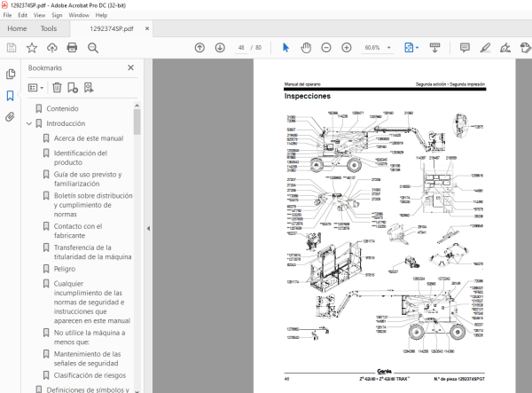Add a comment with speech bubble icon
The width and height of the screenshot is (532, 393).
[465, 48]
